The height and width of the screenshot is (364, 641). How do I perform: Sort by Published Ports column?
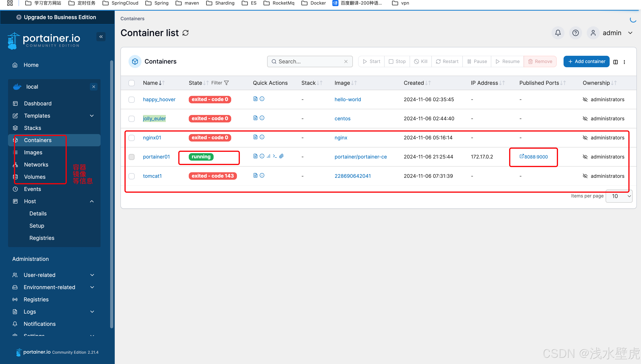(x=563, y=83)
